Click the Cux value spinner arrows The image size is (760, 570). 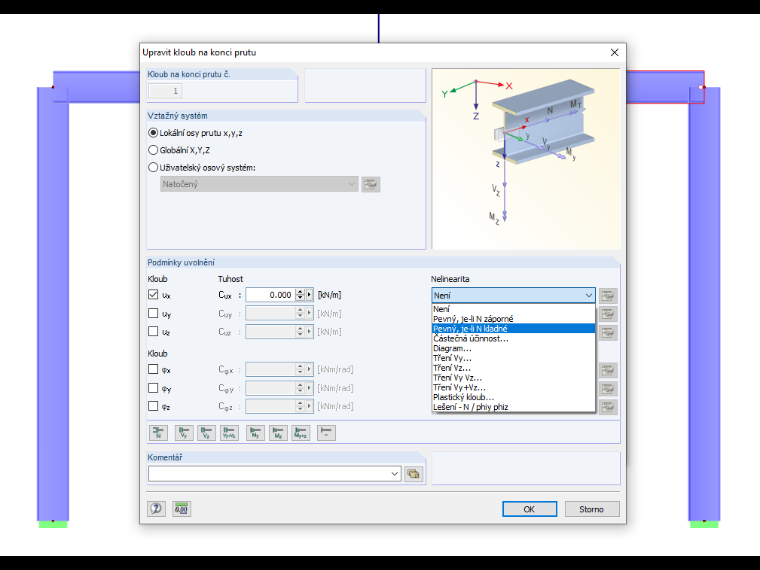coord(300,295)
